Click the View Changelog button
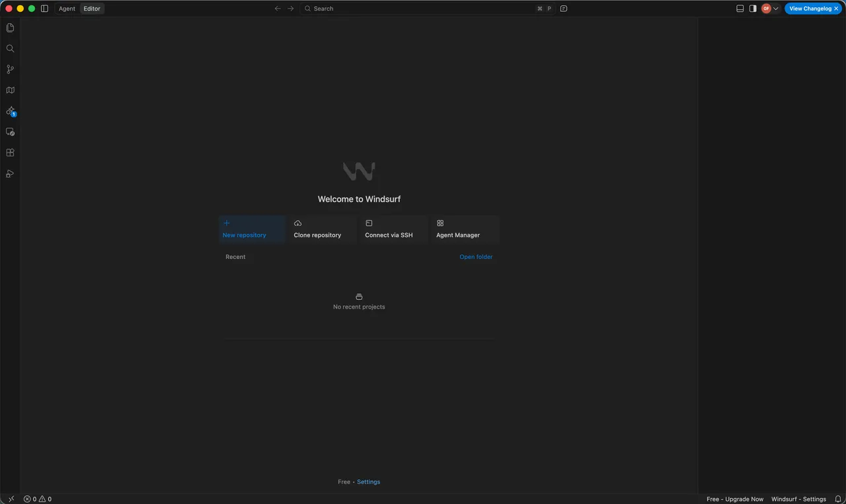 (x=810, y=9)
